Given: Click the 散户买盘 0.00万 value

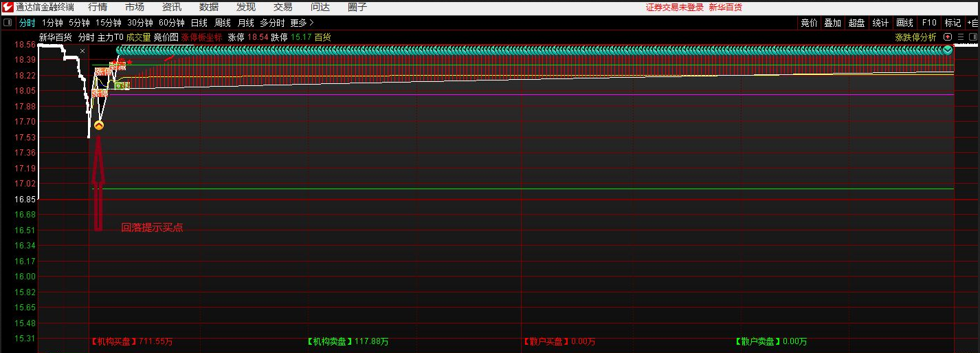Looking at the screenshot, I should point(559,341).
